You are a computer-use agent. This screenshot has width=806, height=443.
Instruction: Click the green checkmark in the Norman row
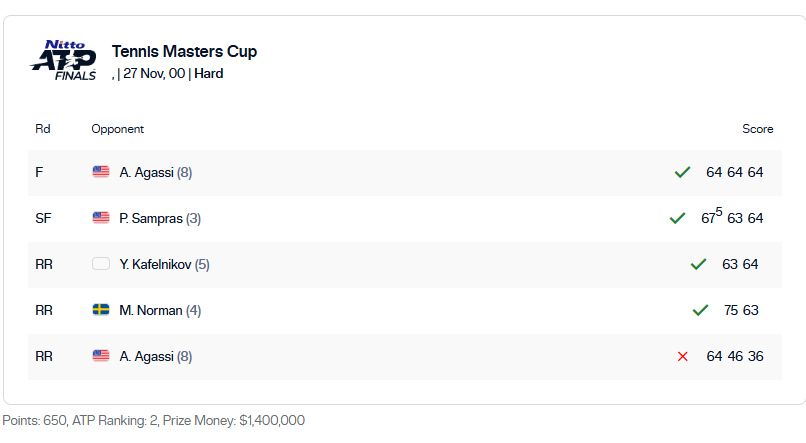click(x=700, y=310)
